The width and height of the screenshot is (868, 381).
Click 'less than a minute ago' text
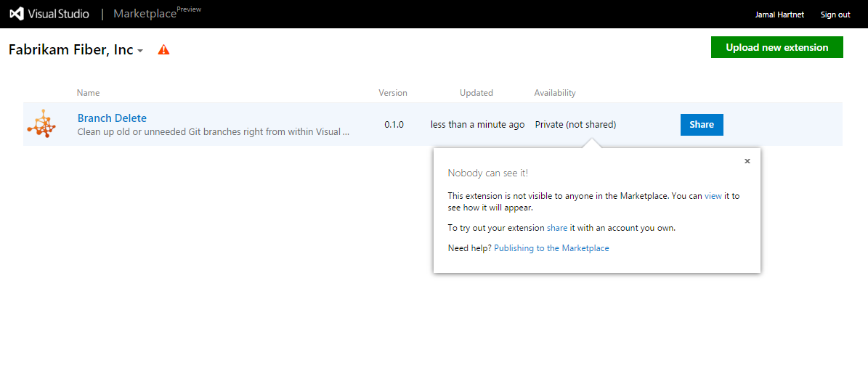click(x=478, y=125)
